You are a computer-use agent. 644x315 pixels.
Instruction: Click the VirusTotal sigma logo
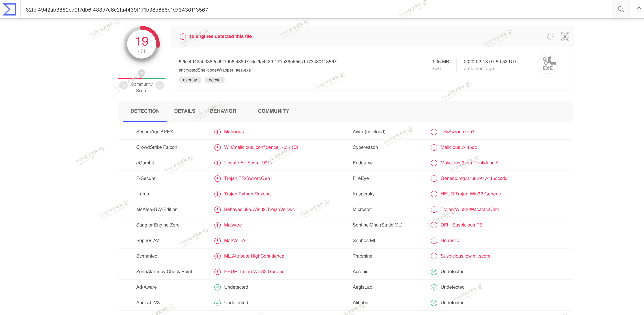click(x=10, y=10)
